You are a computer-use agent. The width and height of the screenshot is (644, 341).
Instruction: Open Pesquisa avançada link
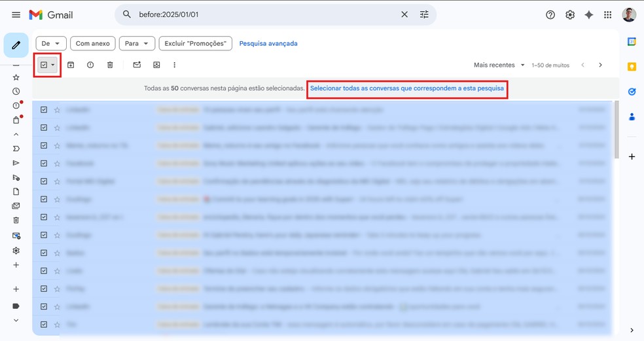pyautogui.click(x=268, y=44)
